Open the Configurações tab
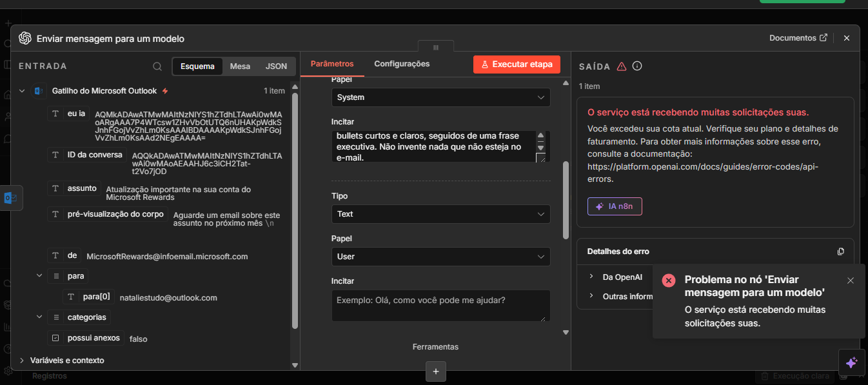 [x=402, y=64]
